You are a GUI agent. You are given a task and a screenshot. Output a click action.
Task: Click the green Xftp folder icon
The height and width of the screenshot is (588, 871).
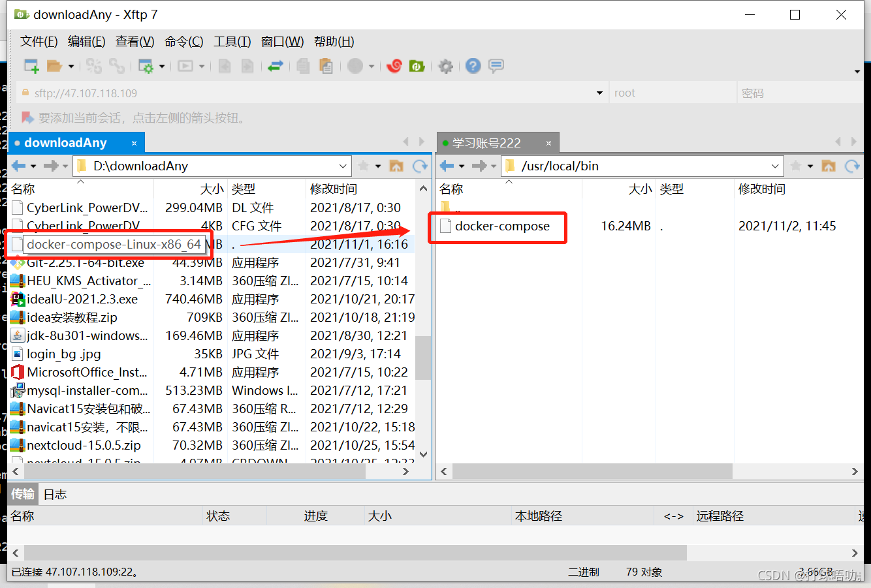(x=417, y=66)
